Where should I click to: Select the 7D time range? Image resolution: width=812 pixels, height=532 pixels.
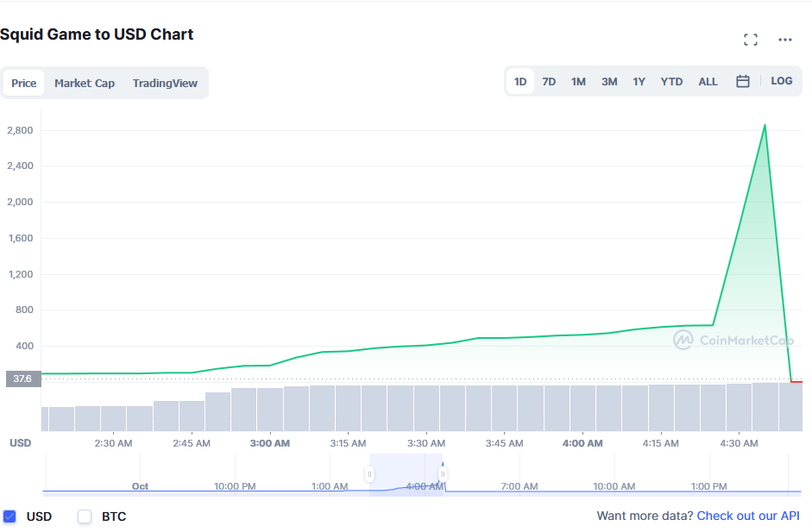(x=549, y=81)
